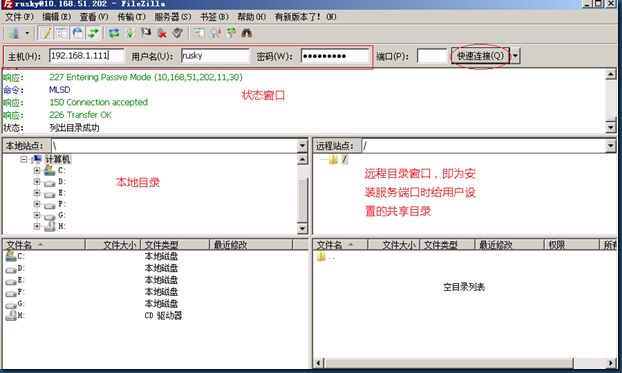Open the 服务器(S) menu

pos(173,17)
